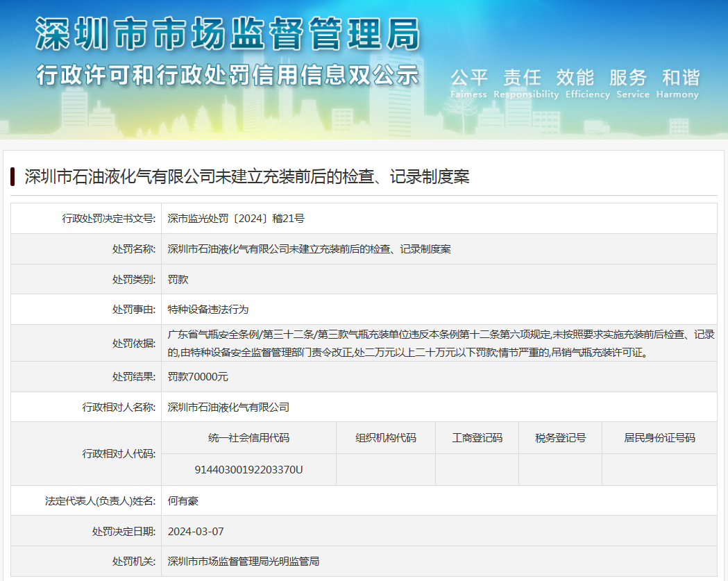Click the legal basis paragraph starting "广东省气瓶安全条例"
Image resolution: width=728 pixels, height=581 pixels.
pos(441,343)
